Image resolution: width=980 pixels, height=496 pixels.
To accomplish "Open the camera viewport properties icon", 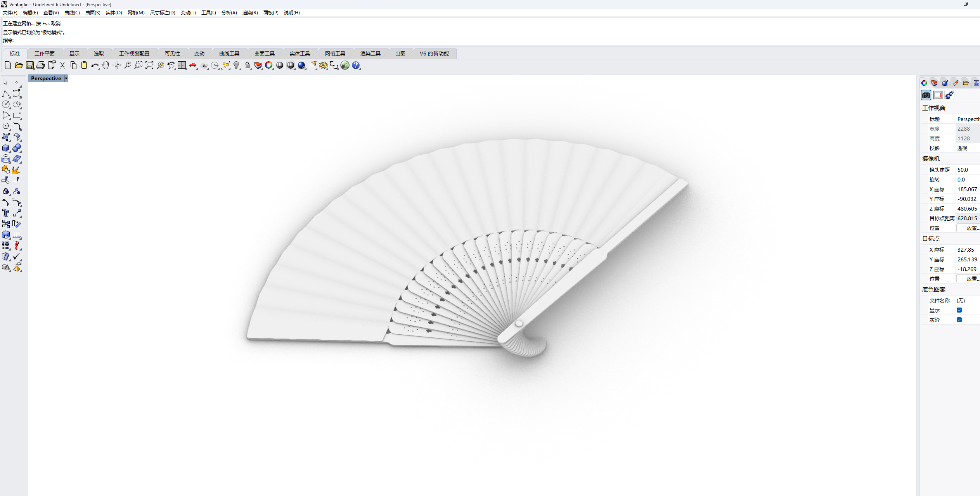I will pyautogui.click(x=926, y=95).
